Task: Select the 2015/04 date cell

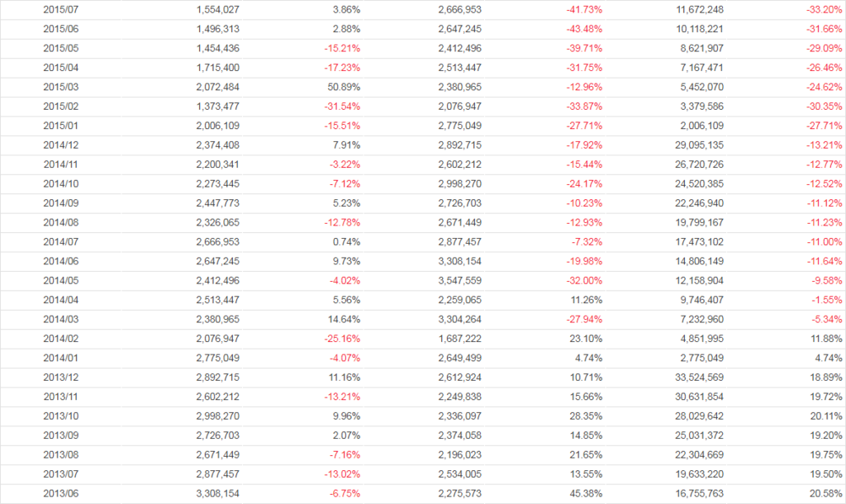Action: 59,68
